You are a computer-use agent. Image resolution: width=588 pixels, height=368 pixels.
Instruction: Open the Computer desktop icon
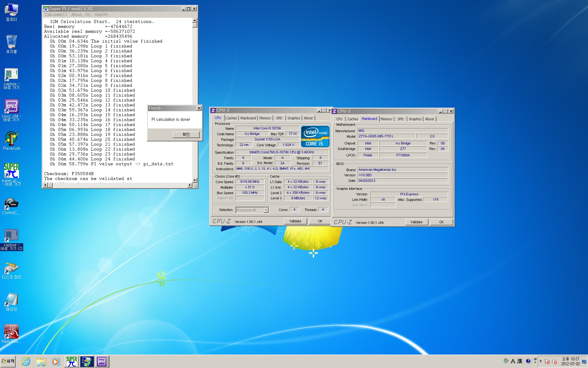[11, 12]
